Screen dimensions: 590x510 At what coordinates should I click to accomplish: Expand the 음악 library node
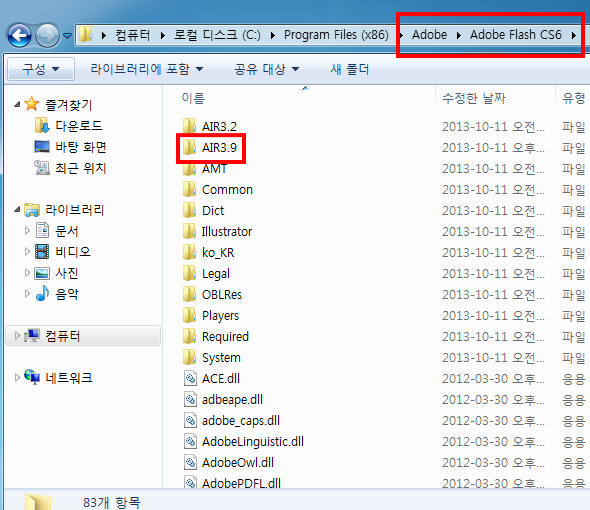(27, 294)
